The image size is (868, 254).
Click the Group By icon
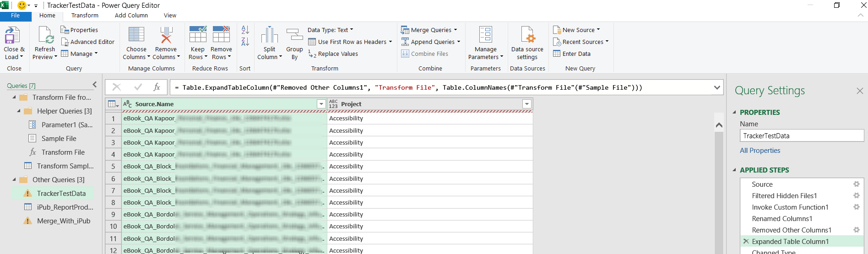(x=294, y=35)
